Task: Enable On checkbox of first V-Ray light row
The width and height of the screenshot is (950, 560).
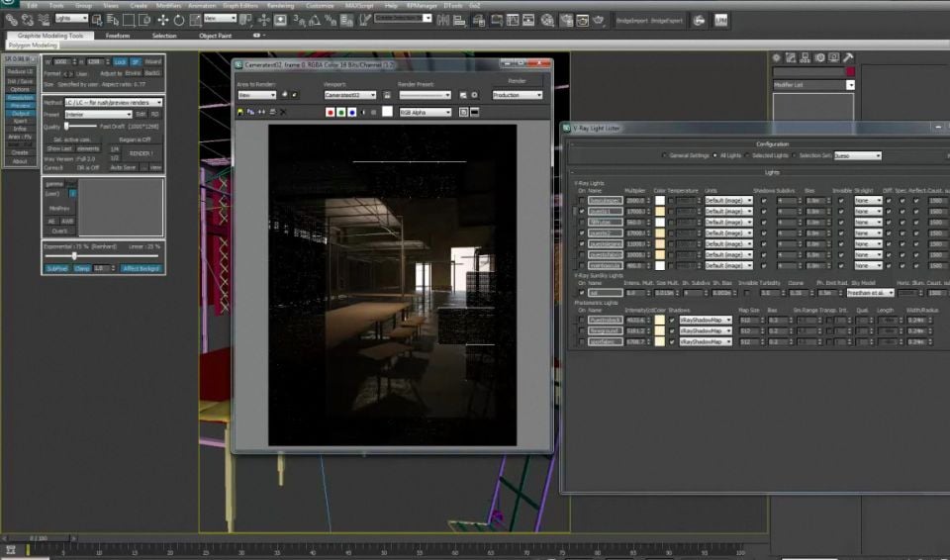Action: (582, 200)
